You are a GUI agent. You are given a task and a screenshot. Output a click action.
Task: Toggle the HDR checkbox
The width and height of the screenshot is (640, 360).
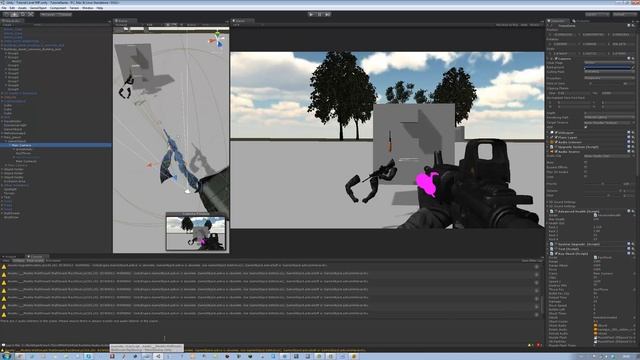[x=586, y=127]
